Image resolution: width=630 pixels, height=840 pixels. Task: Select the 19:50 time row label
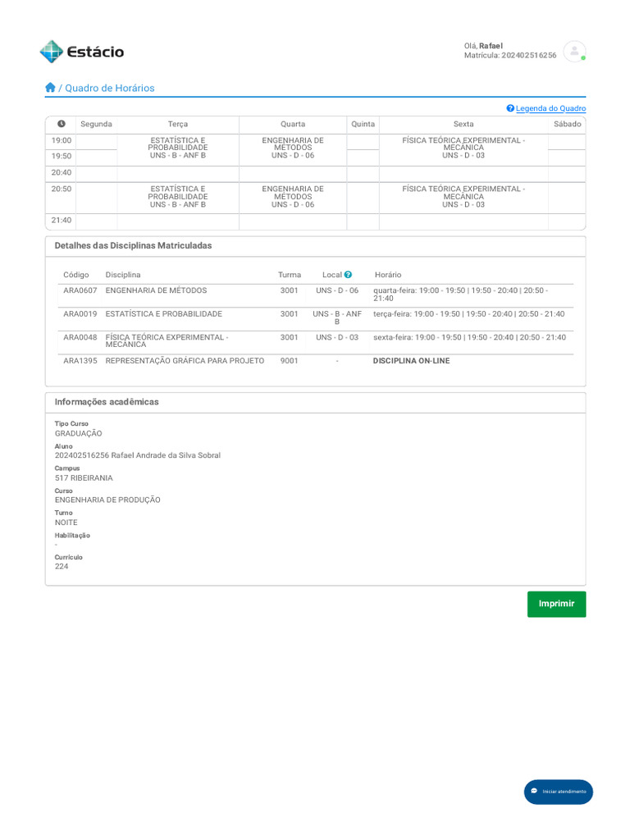tap(62, 156)
